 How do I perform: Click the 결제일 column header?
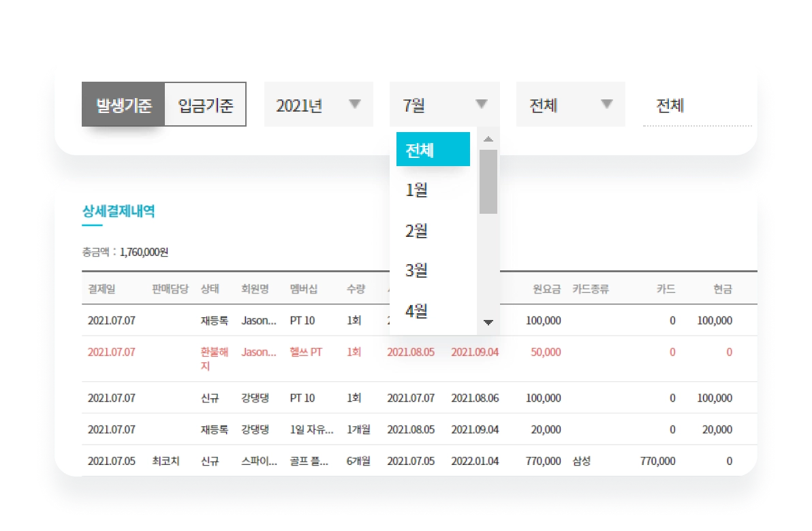coord(101,289)
